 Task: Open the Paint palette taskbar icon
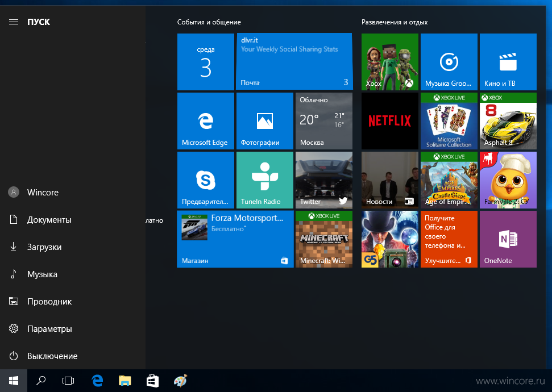(x=180, y=381)
